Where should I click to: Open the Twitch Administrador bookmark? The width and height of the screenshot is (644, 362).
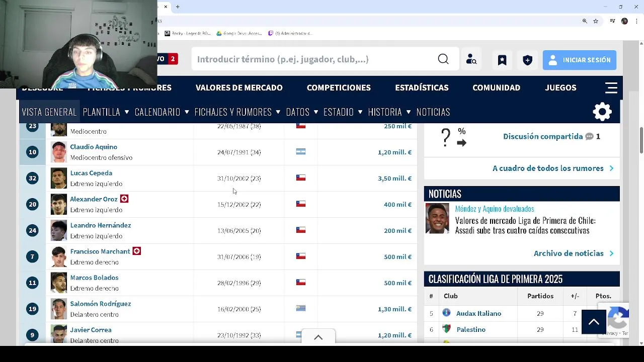click(290, 34)
